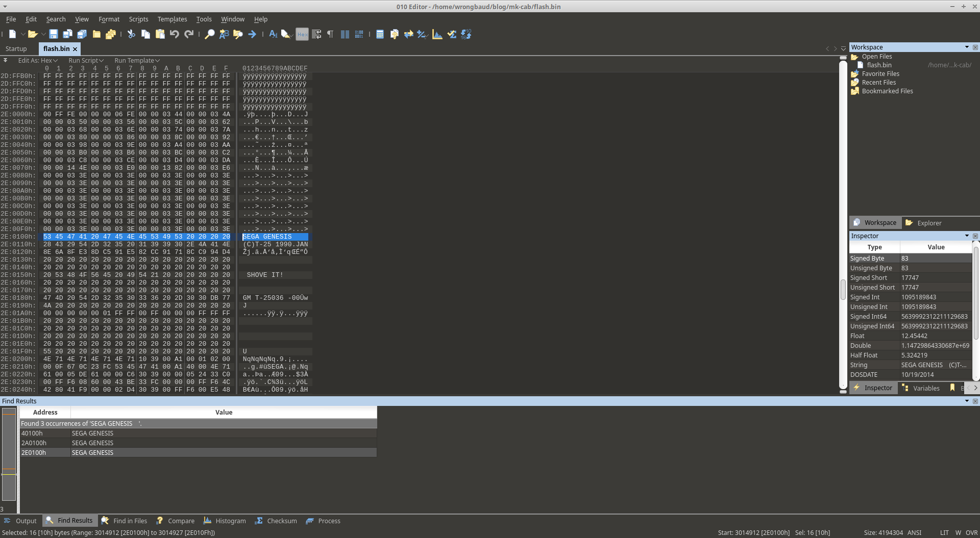Open the Edit As: Hex dropdown
Viewport: 980px width, 538px height.
(x=37, y=60)
